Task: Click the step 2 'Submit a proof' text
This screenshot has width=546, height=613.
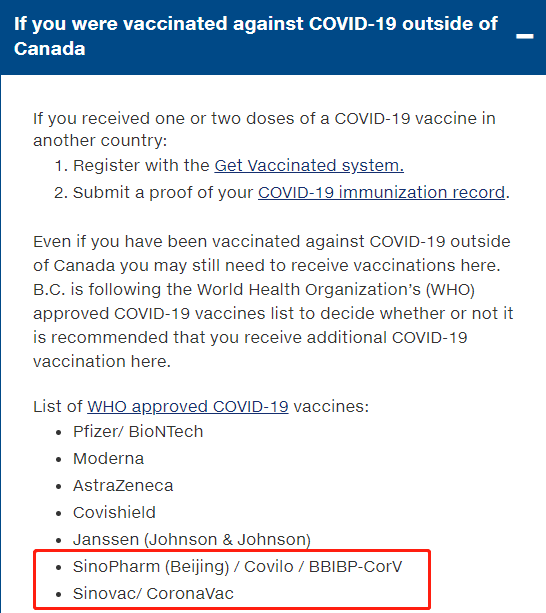Action: 163,192
